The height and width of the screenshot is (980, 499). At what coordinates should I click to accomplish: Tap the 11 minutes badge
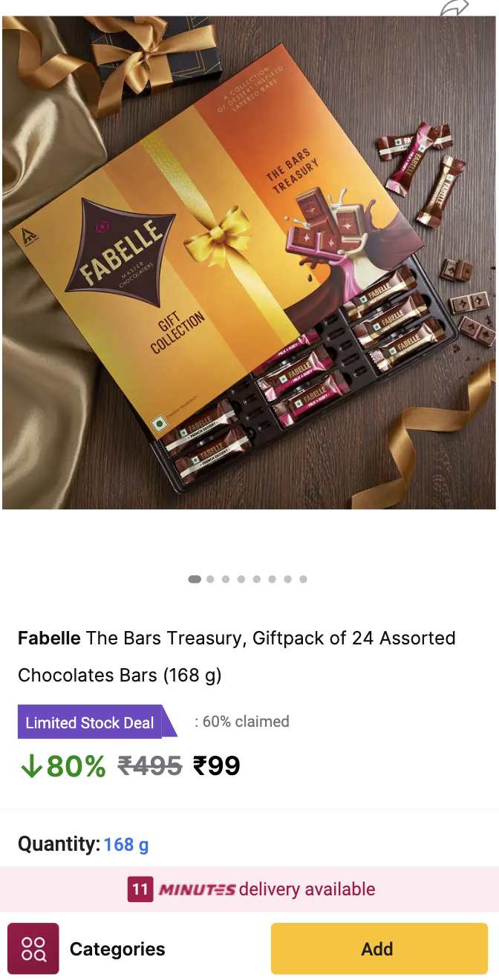140,889
